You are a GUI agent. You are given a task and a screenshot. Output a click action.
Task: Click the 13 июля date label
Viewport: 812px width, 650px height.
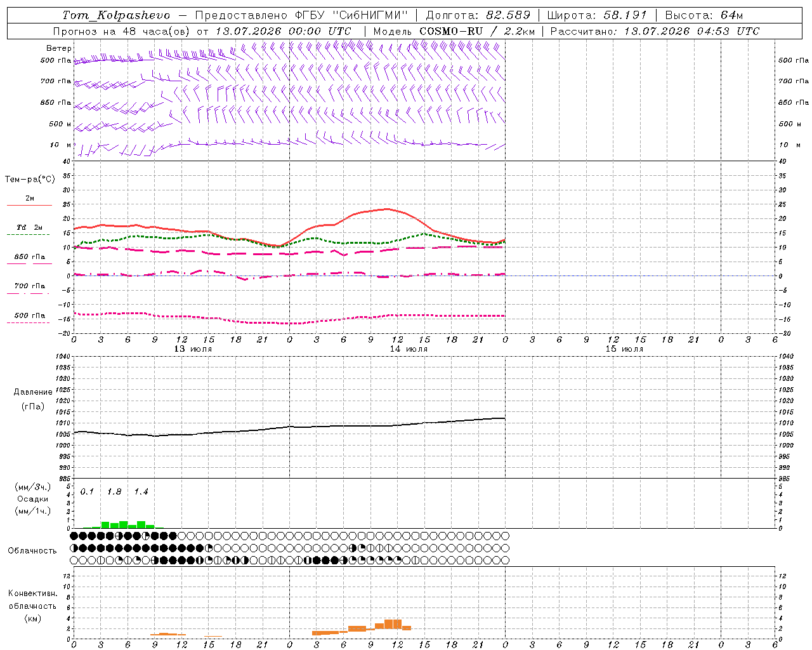(x=193, y=349)
